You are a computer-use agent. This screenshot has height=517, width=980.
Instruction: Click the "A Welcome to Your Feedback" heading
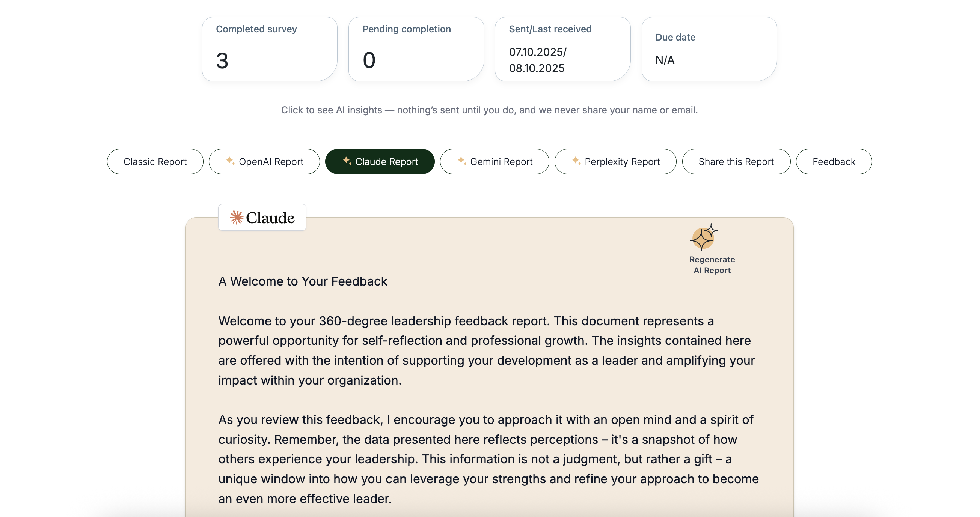(x=302, y=281)
